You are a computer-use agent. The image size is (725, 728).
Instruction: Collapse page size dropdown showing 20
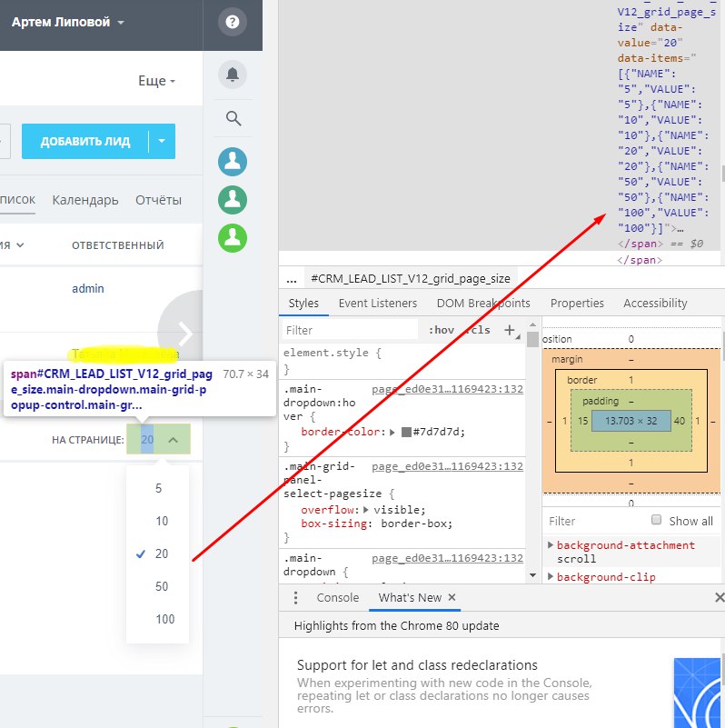pos(158,439)
